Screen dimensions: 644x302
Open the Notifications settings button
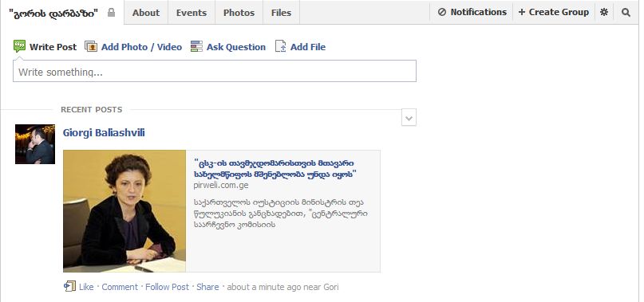tap(472, 12)
